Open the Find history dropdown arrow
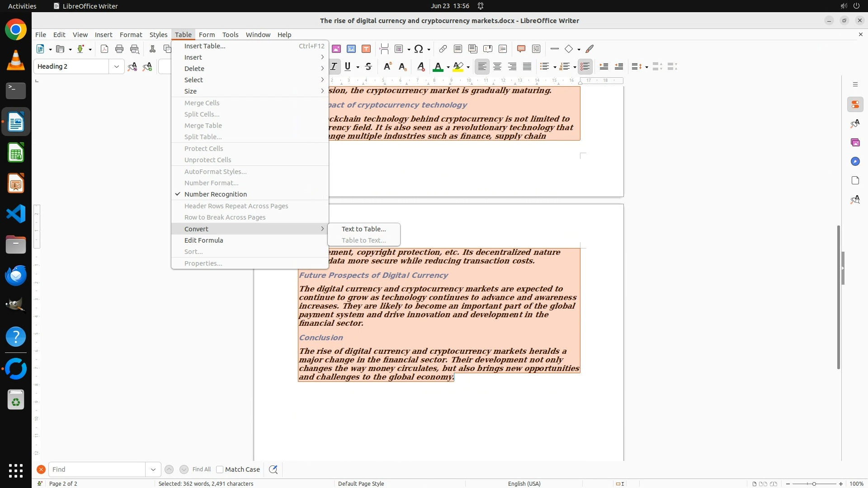 [153, 469]
